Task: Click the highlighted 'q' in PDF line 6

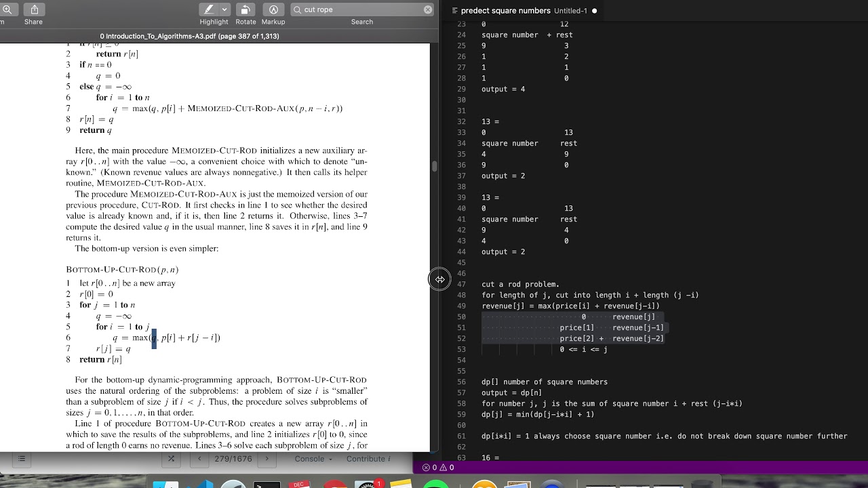Action: (x=154, y=338)
